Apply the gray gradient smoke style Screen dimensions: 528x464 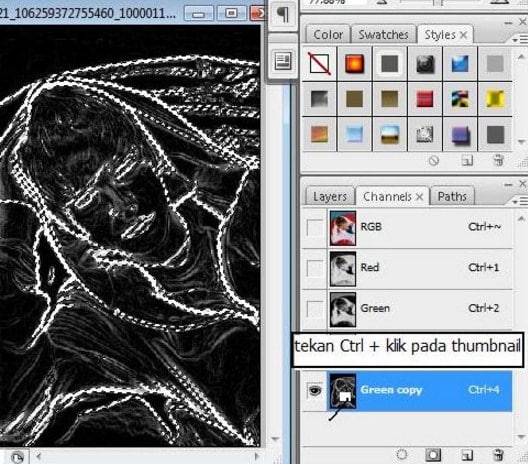tap(319, 99)
